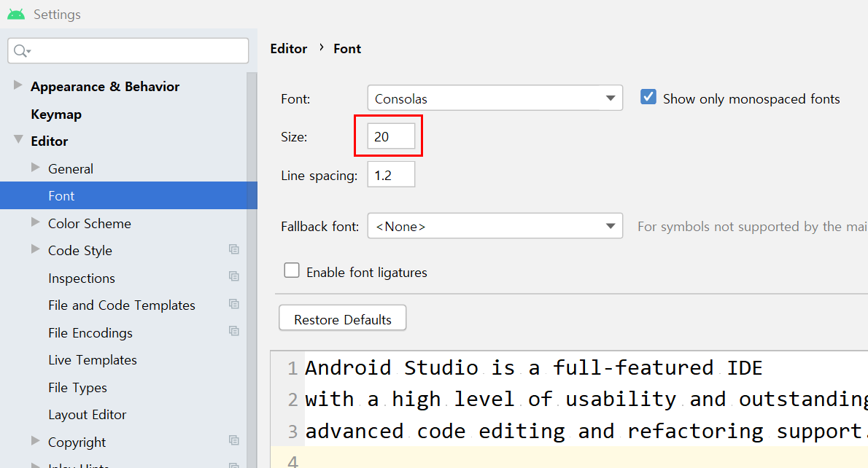Click the Line spacing input field
This screenshot has height=468, width=868.
point(392,175)
